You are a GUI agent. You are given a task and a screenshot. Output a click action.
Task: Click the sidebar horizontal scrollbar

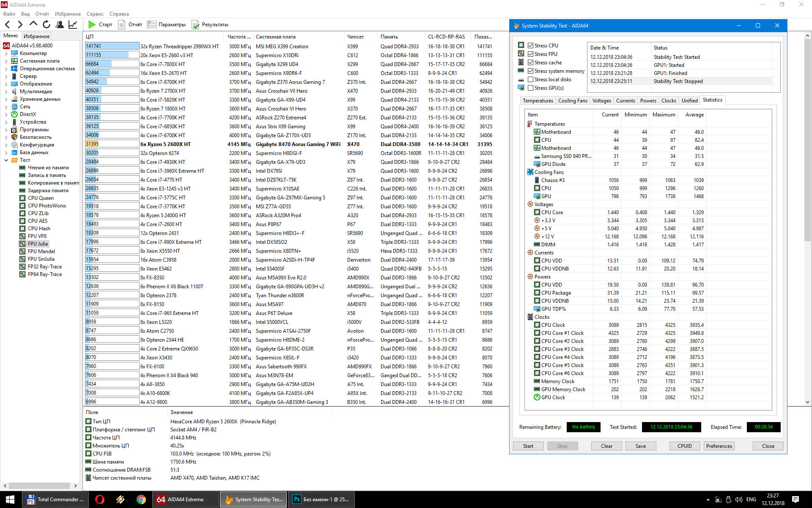40,486
